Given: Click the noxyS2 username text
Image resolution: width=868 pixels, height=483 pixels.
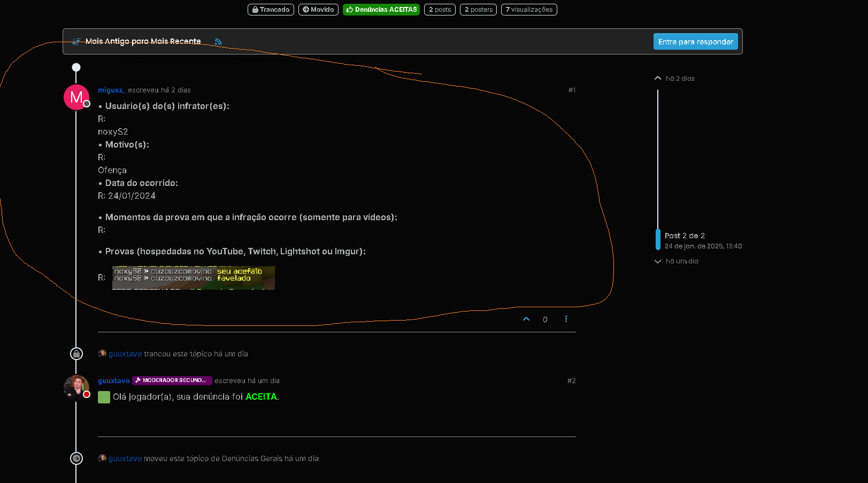Looking at the screenshot, I should click(113, 131).
